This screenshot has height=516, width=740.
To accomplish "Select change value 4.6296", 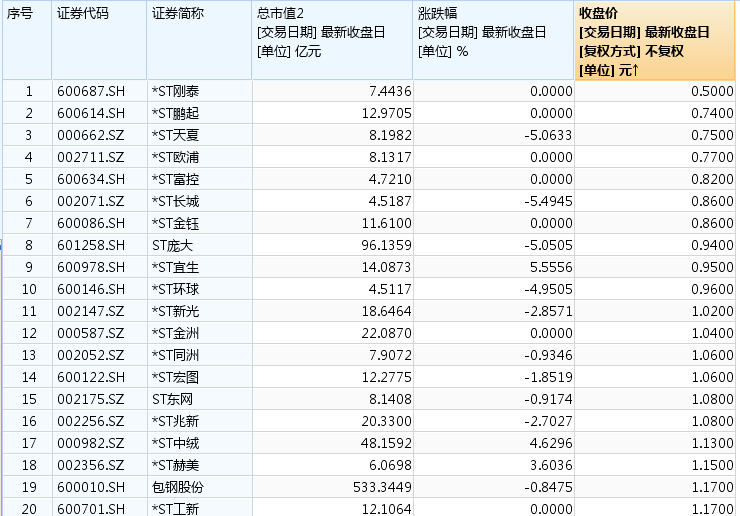I will click(551, 443).
